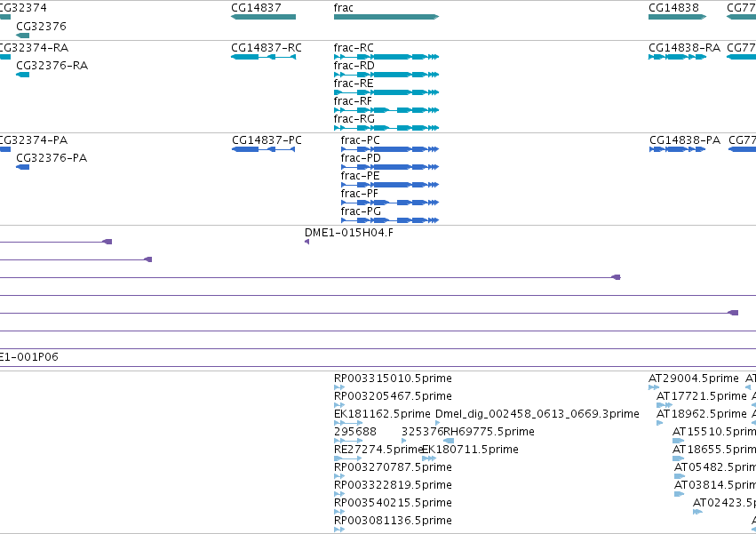Select the frac gene bar
The width and height of the screenshot is (756, 534).
point(386,17)
